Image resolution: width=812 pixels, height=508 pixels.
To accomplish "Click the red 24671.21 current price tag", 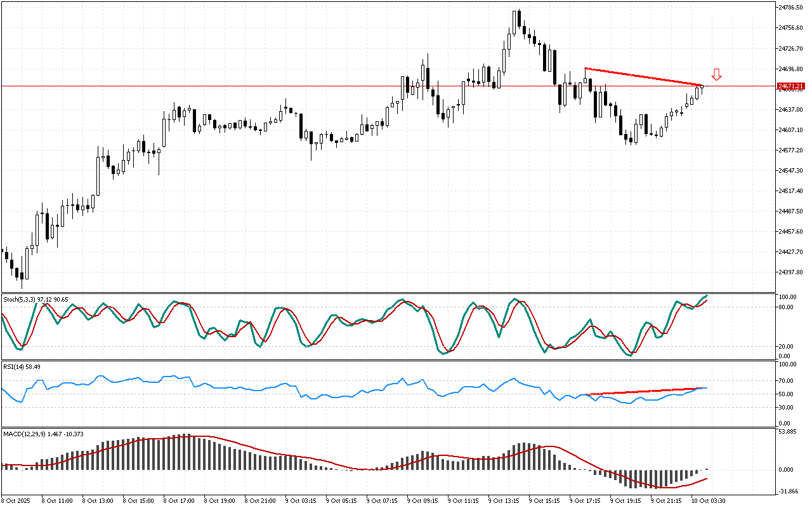I will point(790,86).
